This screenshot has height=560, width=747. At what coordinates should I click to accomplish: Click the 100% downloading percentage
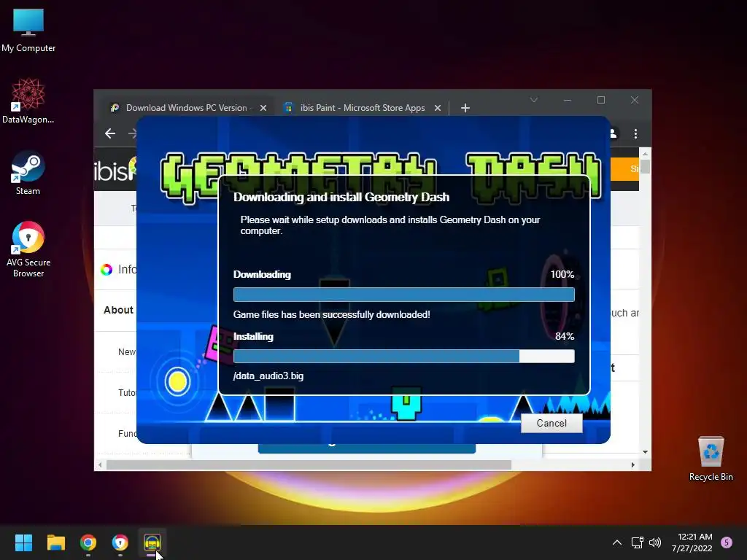point(562,274)
